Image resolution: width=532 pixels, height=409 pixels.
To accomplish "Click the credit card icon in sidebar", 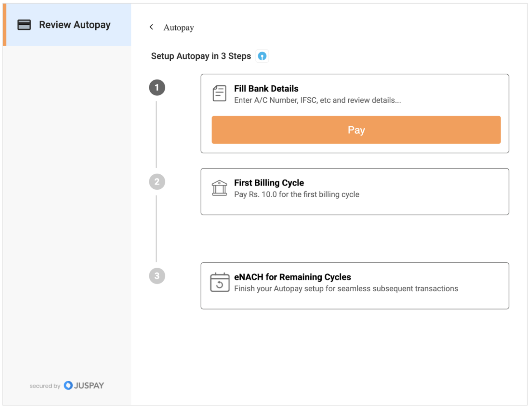I will (x=24, y=25).
